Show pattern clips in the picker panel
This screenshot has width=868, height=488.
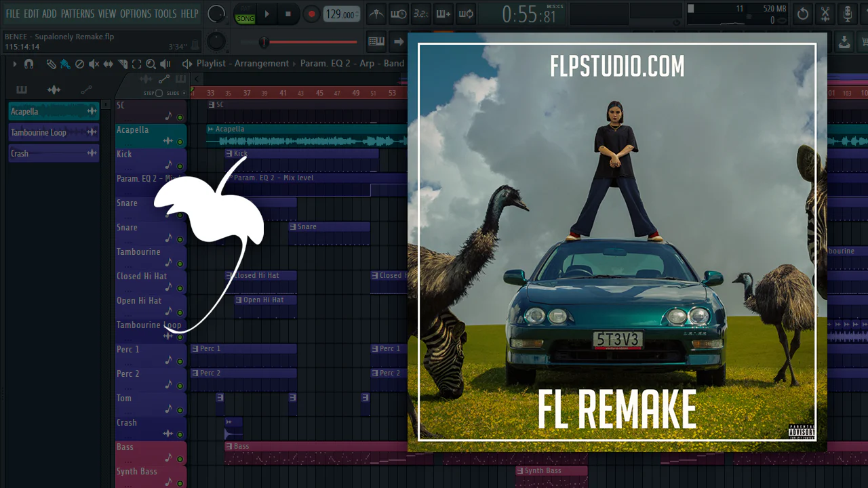pyautogui.click(x=22, y=89)
